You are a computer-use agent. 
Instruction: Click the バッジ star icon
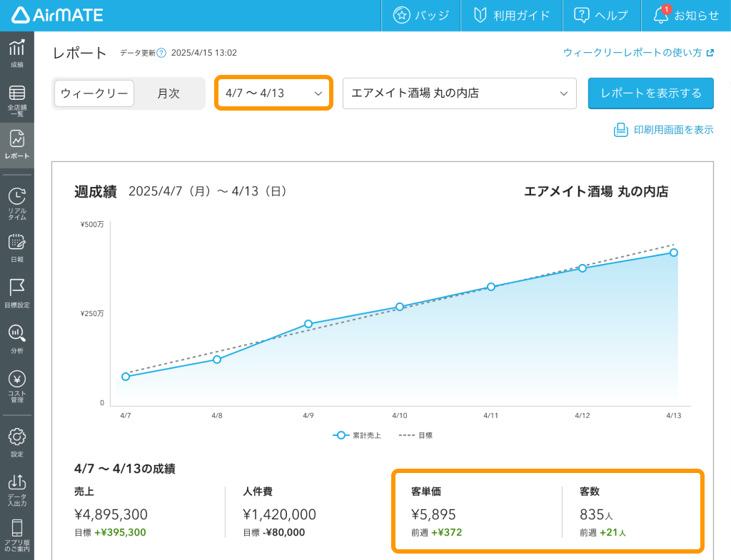401,16
